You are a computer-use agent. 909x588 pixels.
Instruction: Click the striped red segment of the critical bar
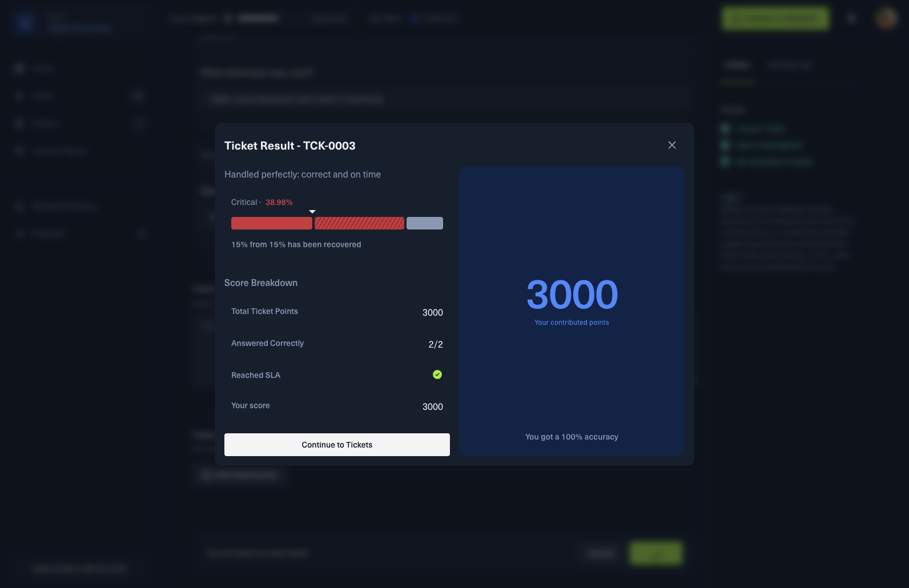pyautogui.click(x=359, y=223)
